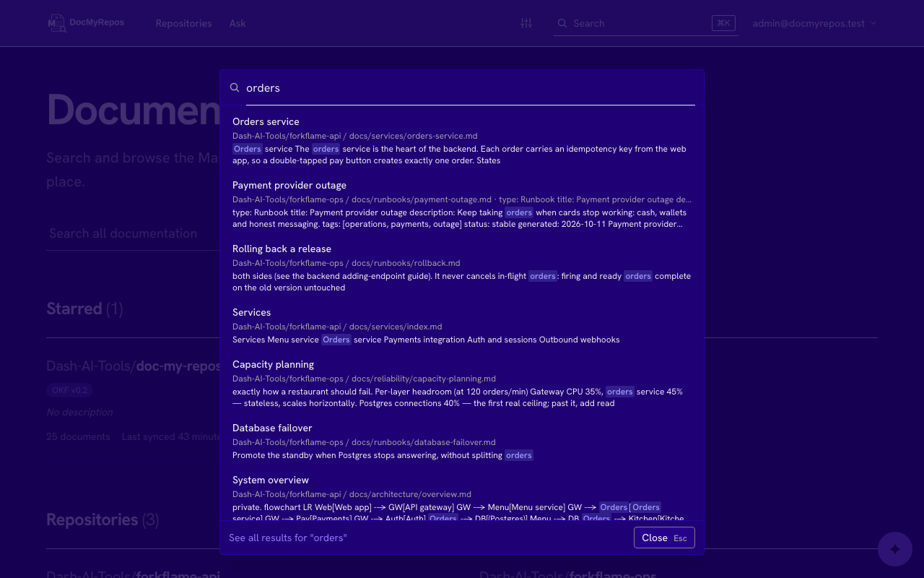Close the search dialog with Close button
The image size is (924, 578).
click(x=664, y=538)
